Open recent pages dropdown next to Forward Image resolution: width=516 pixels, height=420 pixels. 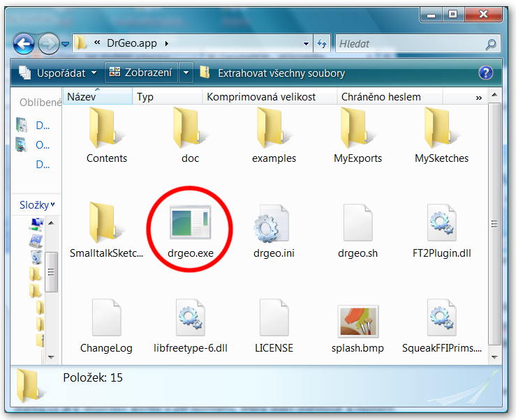point(66,44)
